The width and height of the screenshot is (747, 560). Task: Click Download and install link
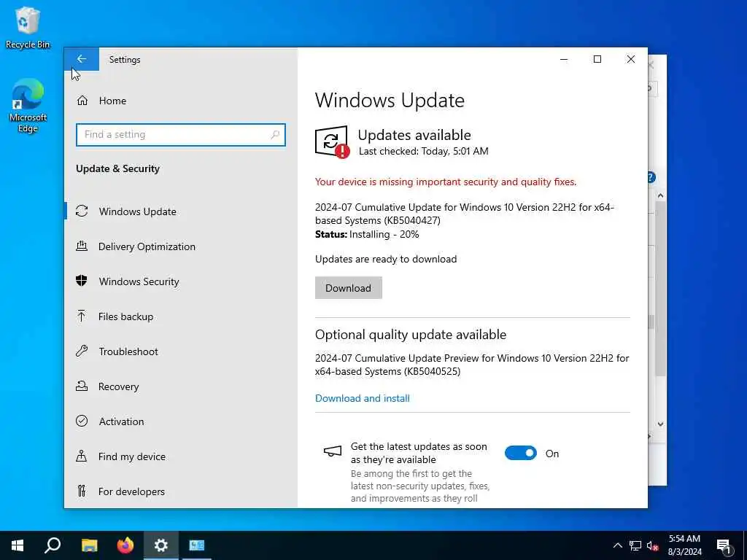(x=362, y=398)
